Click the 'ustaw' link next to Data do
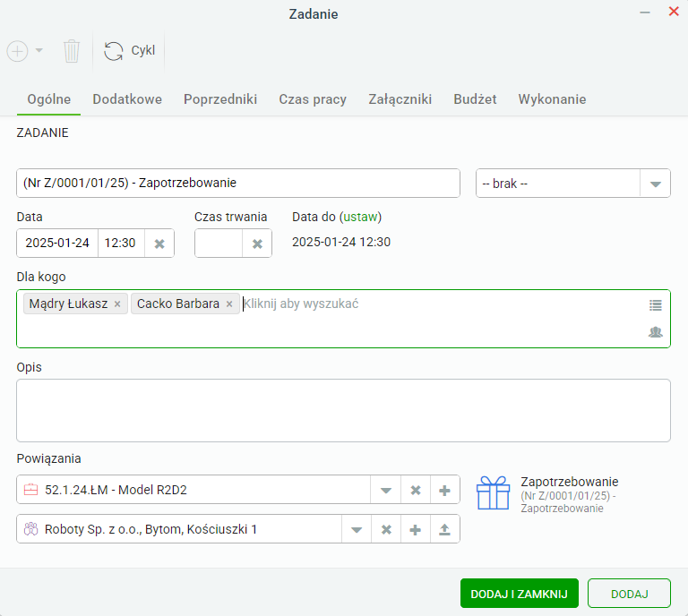The height and width of the screenshot is (616, 688). 360,217
